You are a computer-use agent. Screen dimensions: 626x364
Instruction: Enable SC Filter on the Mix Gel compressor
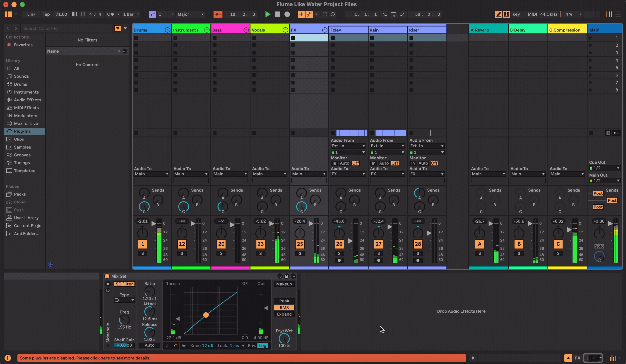(124, 284)
